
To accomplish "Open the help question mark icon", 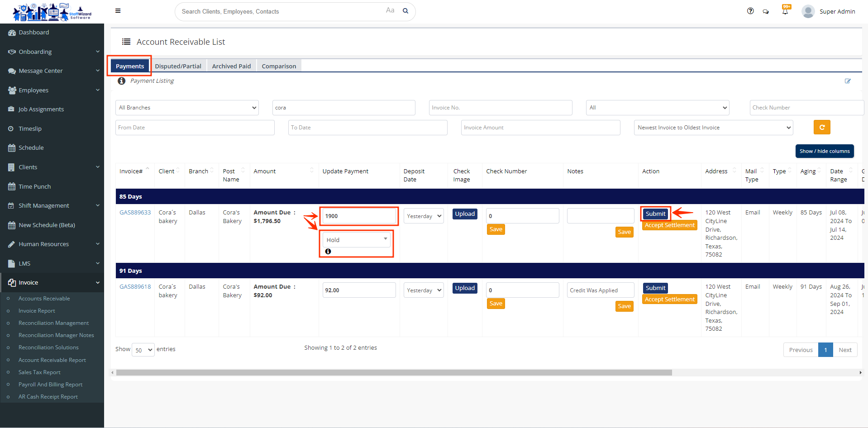I will [750, 11].
